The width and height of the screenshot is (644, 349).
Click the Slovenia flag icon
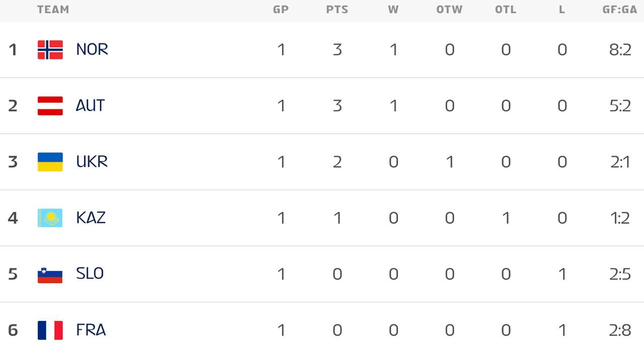[50, 274]
